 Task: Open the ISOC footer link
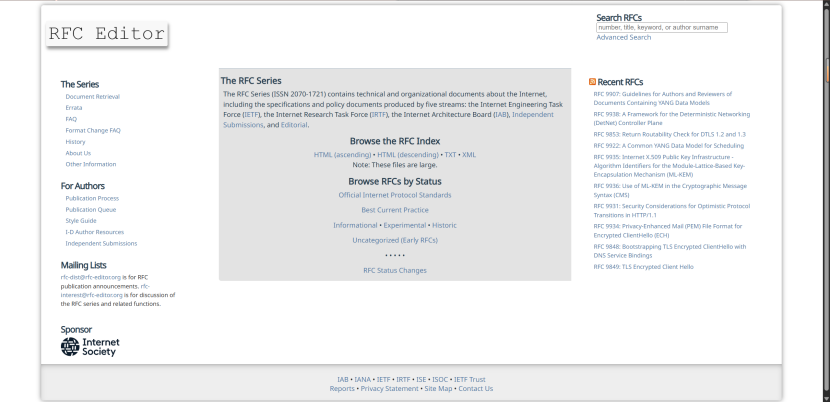coord(440,379)
